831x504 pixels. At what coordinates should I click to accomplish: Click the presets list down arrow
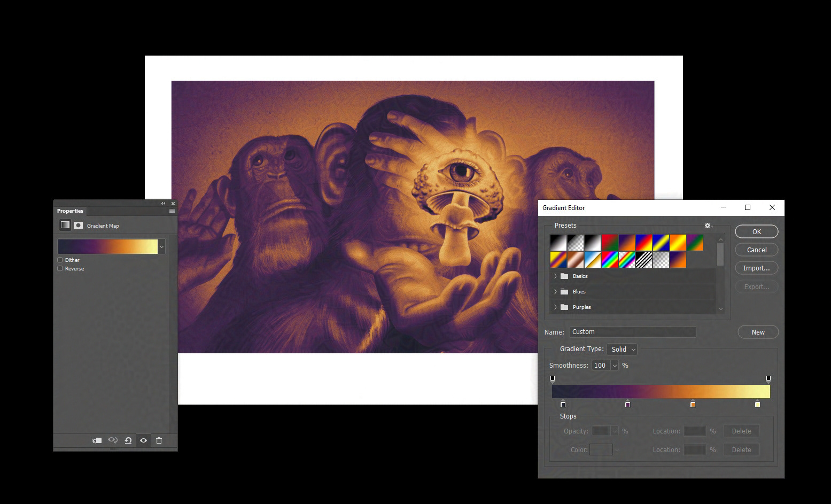pos(720,309)
